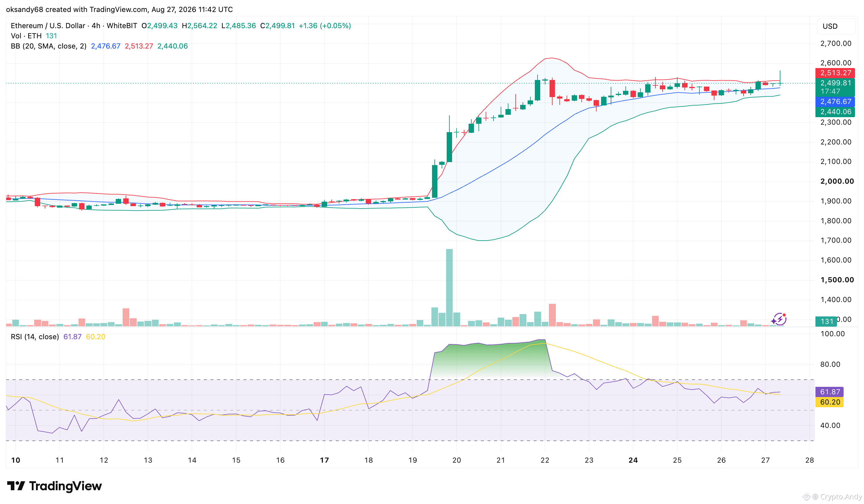Click the open value O2,499.43
Screen dimensions: 864x504
pos(159,26)
